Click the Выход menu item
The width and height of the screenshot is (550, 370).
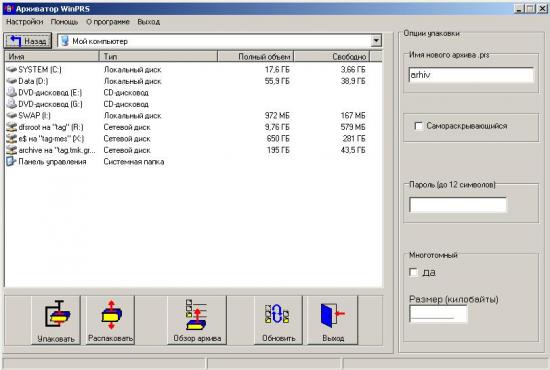[149, 22]
